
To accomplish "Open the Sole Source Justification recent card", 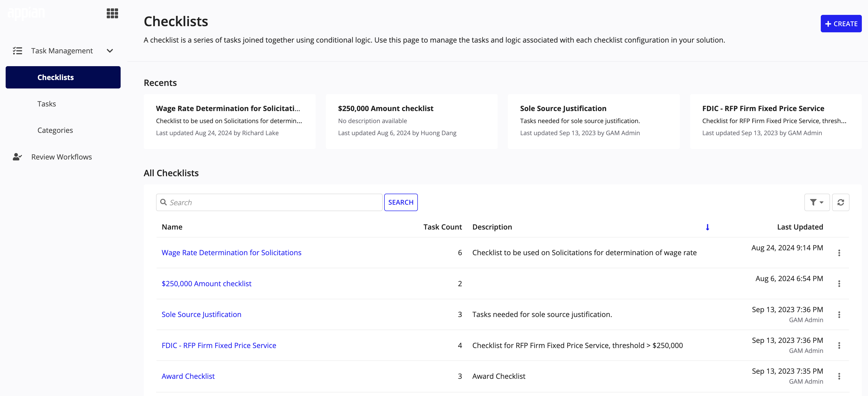I will (594, 122).
